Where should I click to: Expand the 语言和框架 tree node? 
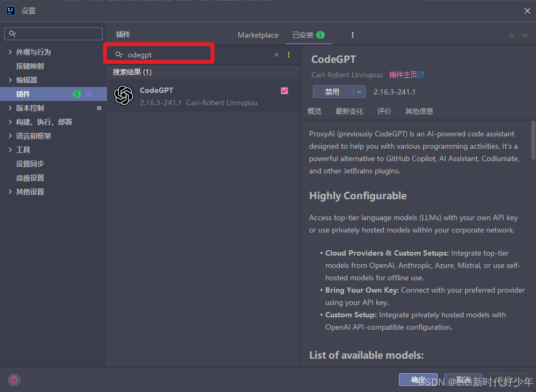point(10,136)
